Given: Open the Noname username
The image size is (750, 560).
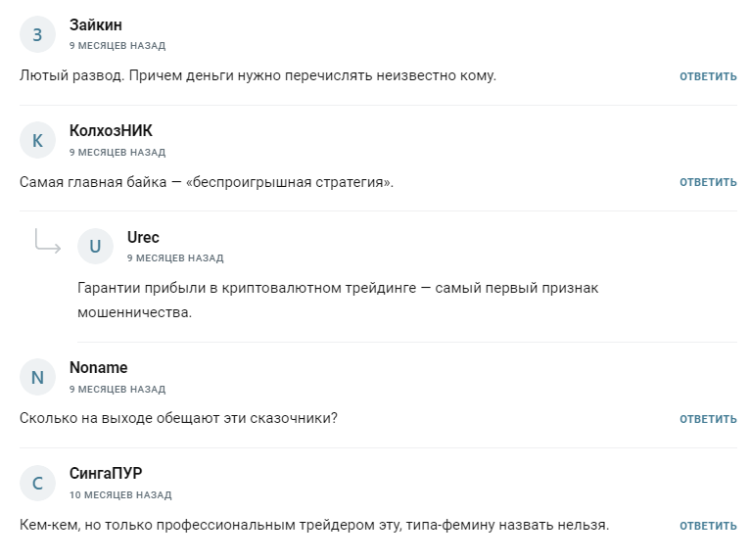Looking at the screenshot, I should [98, 368].
